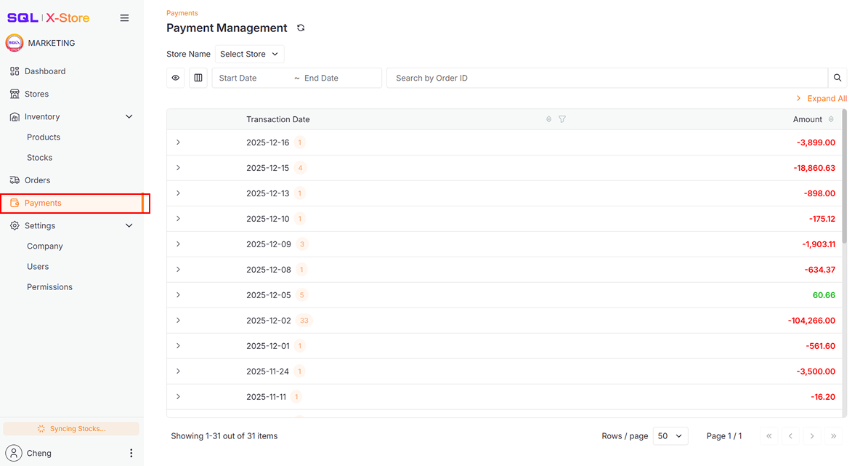Click the sort icon next to Transaction Date
The image size is (868, 466).
[548, 118]
